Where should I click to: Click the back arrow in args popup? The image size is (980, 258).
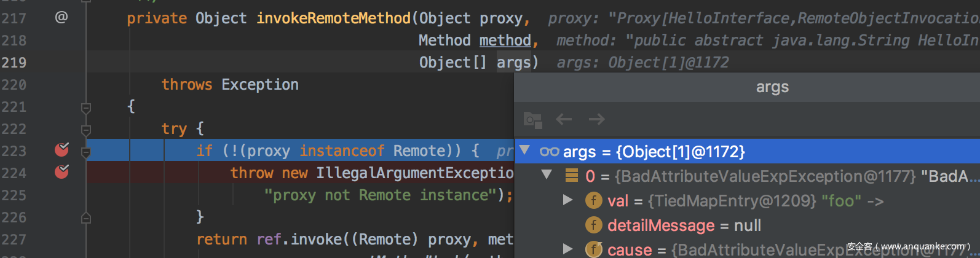(564, 119)
